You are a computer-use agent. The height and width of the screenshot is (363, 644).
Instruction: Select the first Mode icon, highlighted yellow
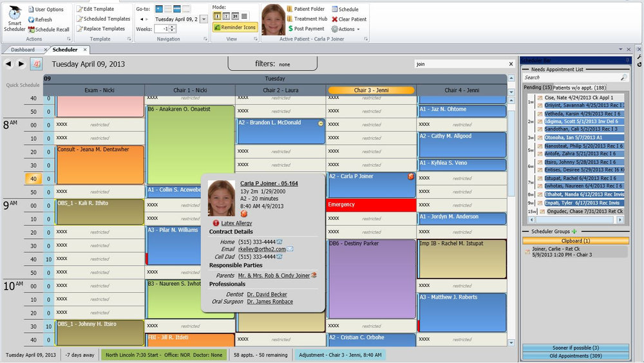pos(217,16)
